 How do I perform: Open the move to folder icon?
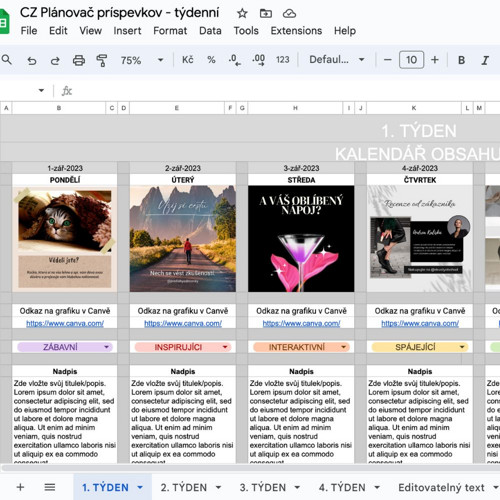coord(266,14)
